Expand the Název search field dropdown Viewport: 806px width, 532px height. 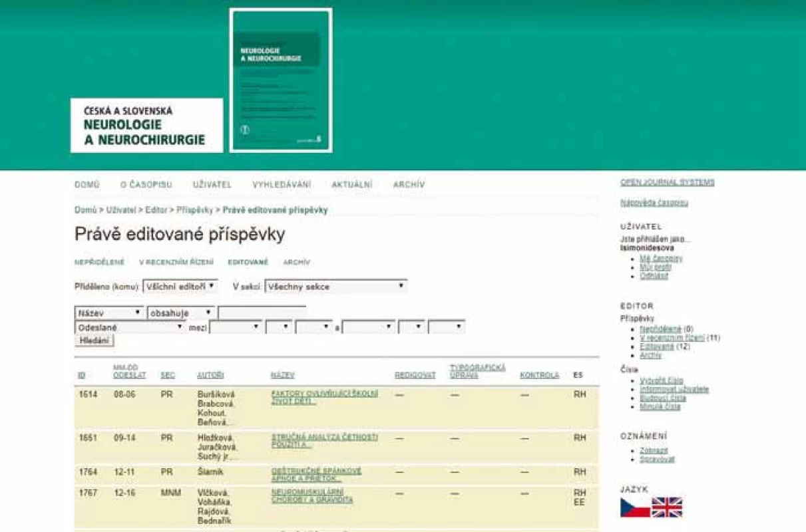109,313
